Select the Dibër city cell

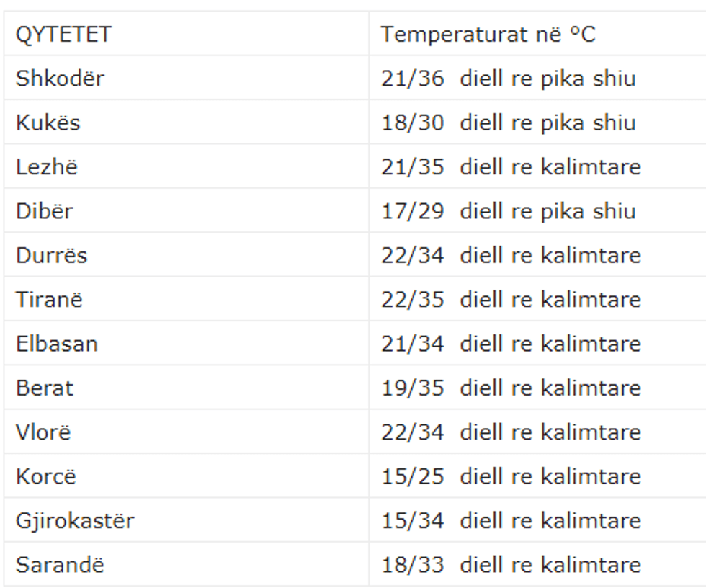point(45,211)
